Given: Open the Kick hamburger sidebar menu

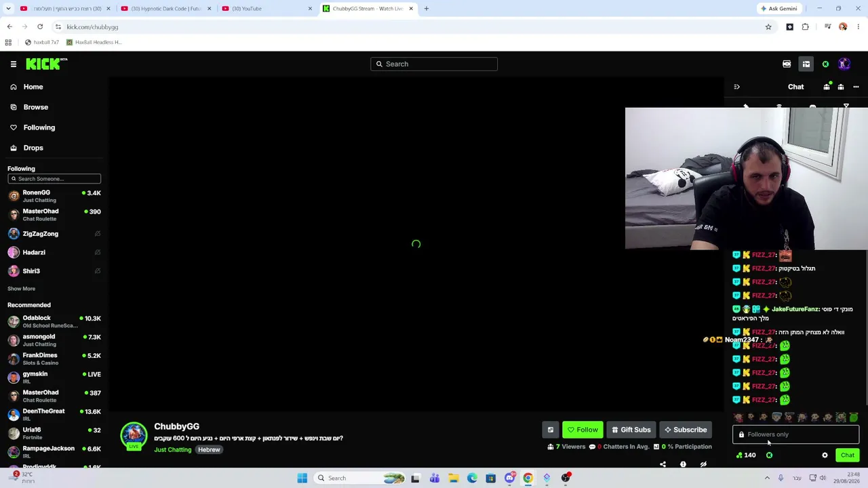Looking at the screenshot, I should [14, 64].
